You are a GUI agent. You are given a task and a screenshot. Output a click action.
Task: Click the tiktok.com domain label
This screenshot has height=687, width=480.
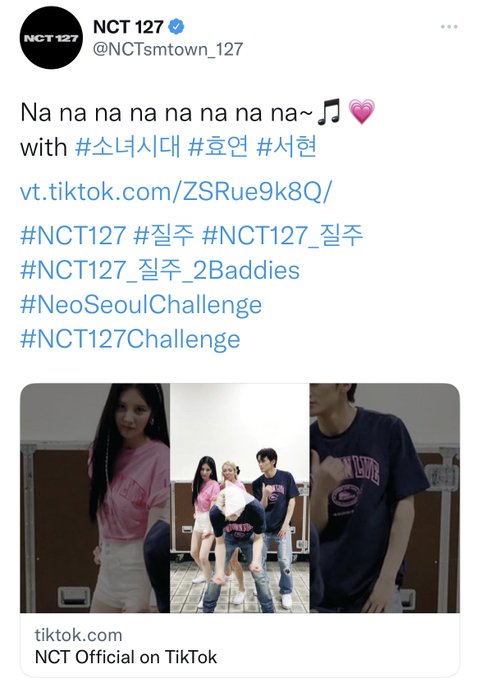pyautogui.click(x=78, y=634)
